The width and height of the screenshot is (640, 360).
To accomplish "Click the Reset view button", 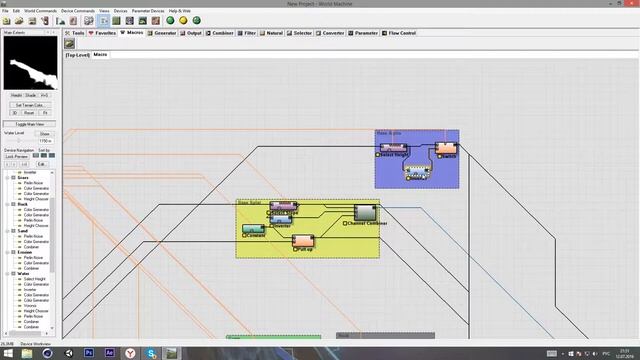I will click(29, 113).
